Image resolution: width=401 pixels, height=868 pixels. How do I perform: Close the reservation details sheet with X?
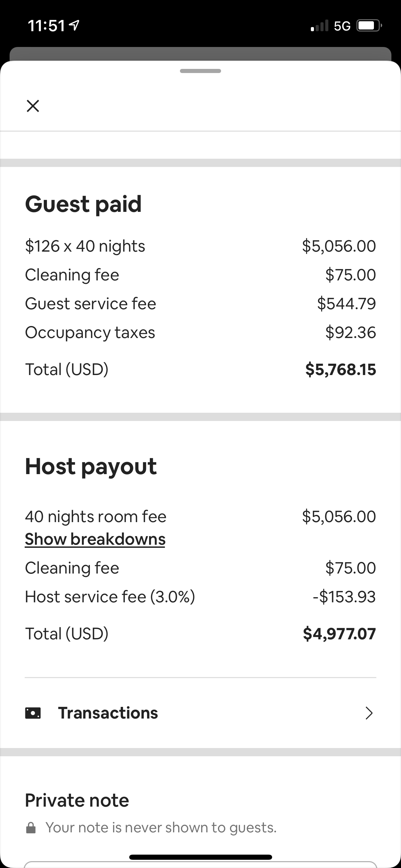33,106
